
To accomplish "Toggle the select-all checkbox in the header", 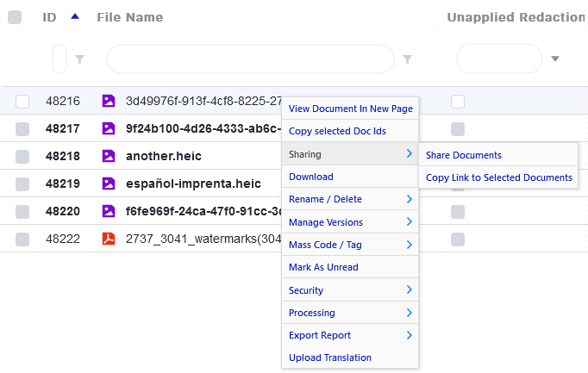I will tap(15, 17).
